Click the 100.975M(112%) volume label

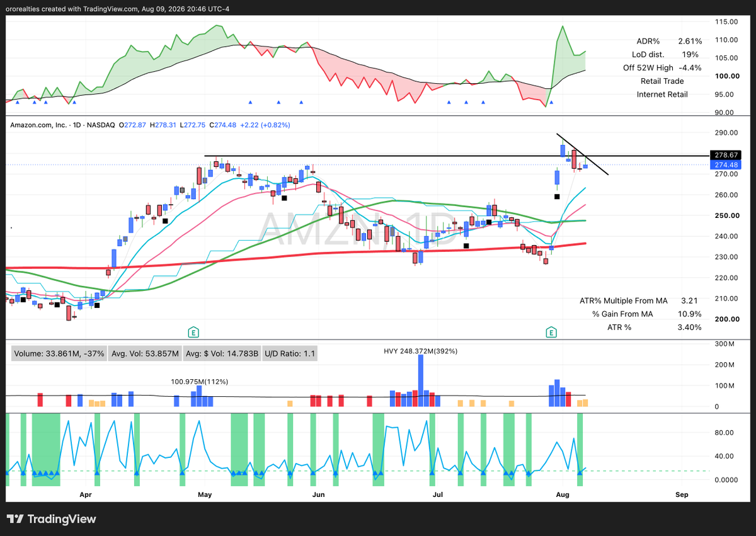click(x=200, y=382)
